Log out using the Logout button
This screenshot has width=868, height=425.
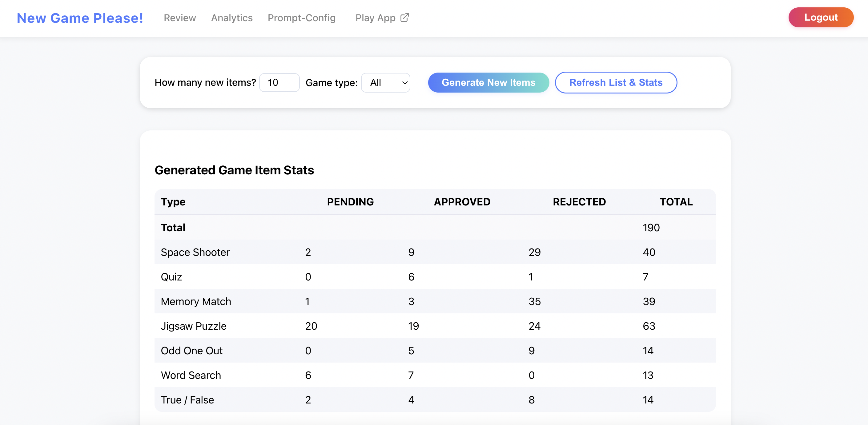tap(821, 18)
